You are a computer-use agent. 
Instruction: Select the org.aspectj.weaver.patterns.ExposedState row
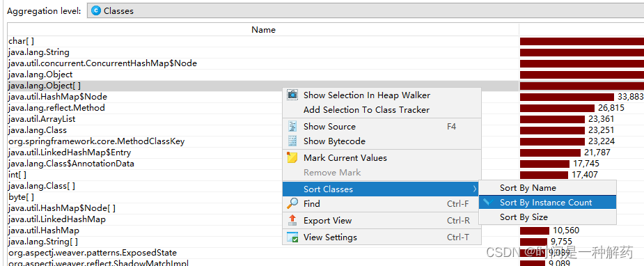point(263,253)
